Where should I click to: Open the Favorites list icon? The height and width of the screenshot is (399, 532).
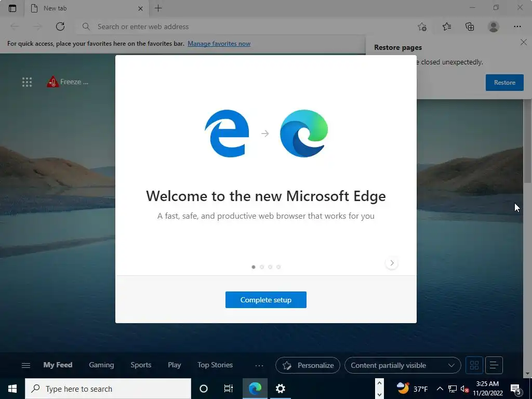click(446, 26)
